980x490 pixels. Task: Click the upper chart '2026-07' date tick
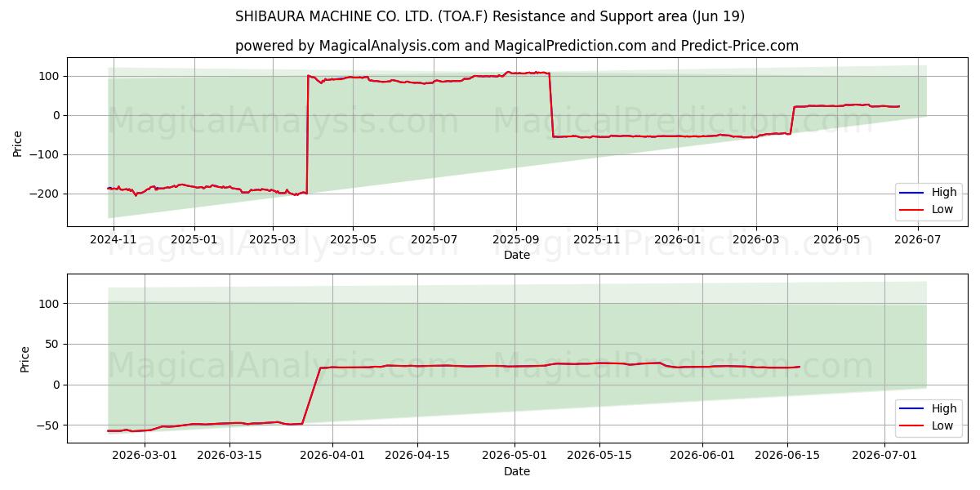918,239
